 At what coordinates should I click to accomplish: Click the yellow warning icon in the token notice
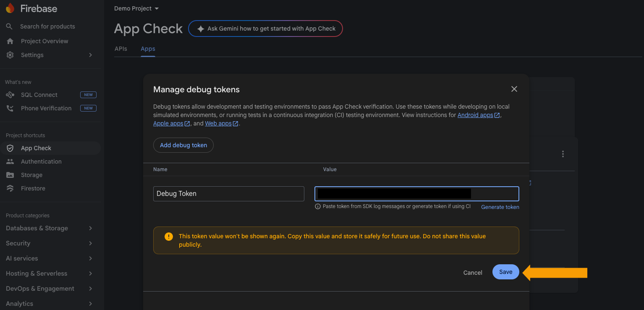[x=169, y=237]
